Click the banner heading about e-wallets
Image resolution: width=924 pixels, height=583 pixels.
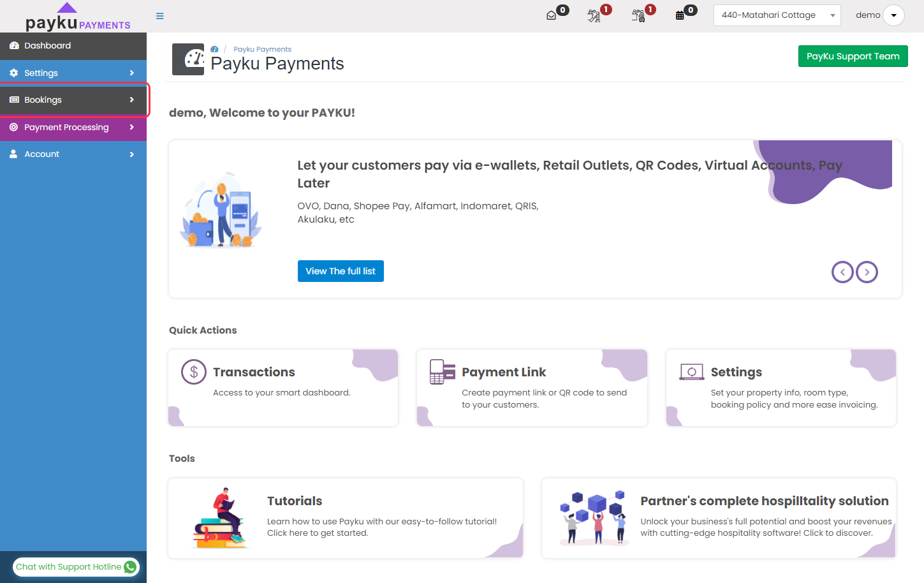[x=570, y=174]
